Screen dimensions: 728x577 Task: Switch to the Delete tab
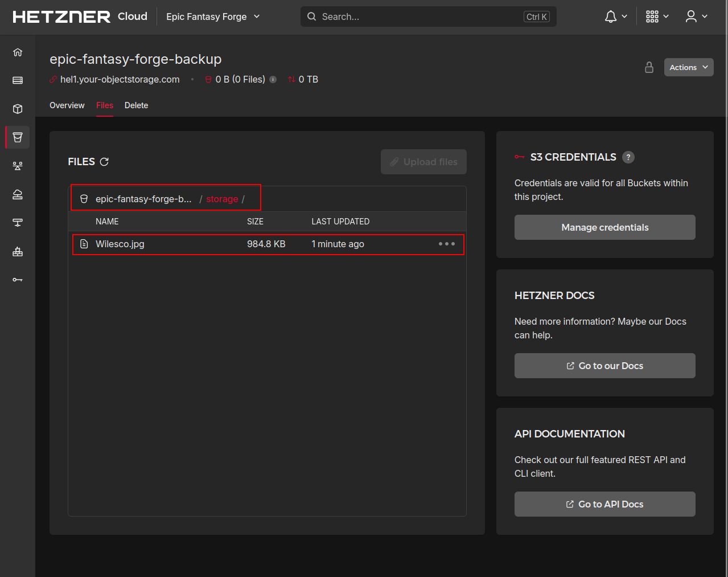coord(137,105)
